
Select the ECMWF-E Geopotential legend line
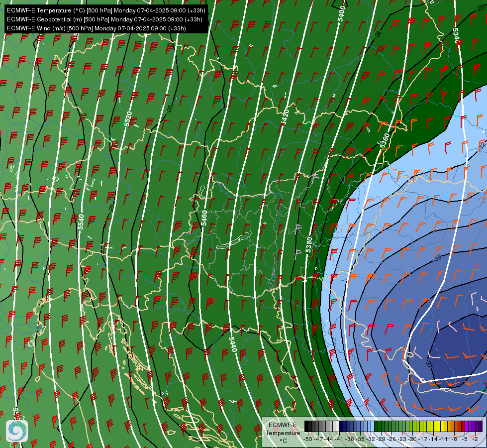click(104, 19)
